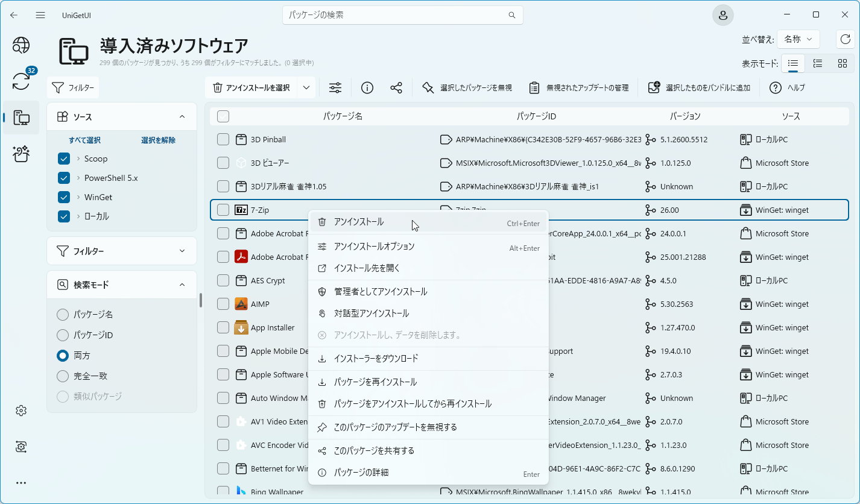Open Software Updates icon with 32 badge
Viewport: 860px width, 504px height.
[x=21, y=81]
